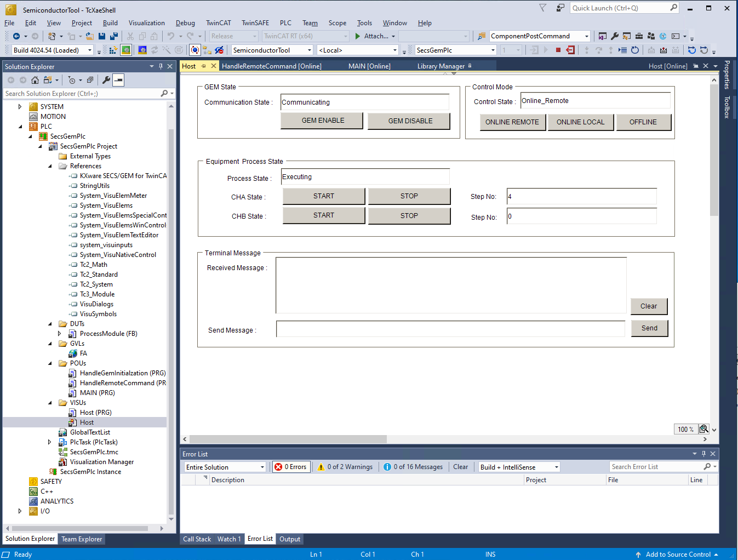Click the ONLINE REMOTE button
738x560 pixels.
(x=512, y=122)
